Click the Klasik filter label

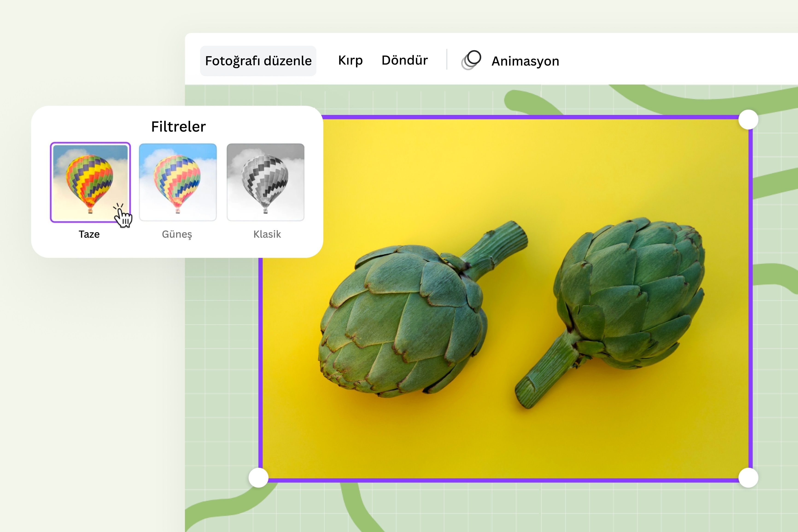(267, 234)
